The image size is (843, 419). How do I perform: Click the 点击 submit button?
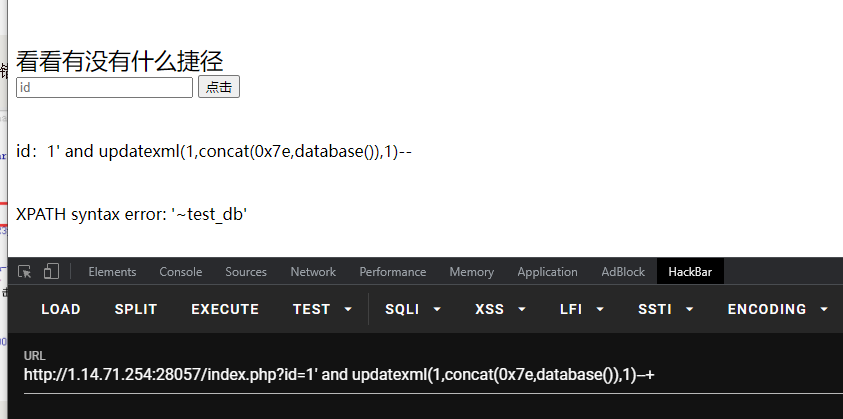[219, 87]
